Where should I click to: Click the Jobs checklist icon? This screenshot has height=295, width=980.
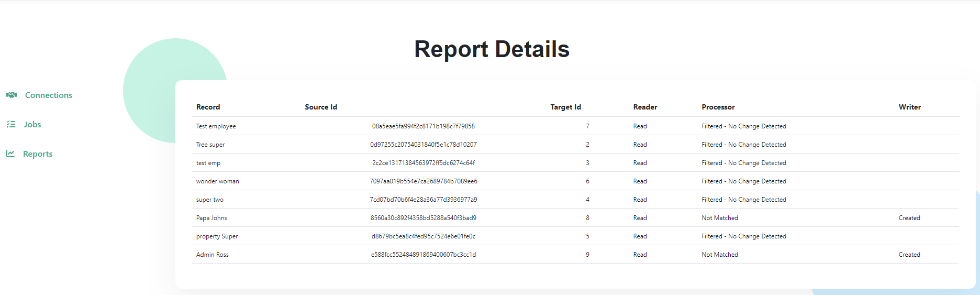(x=10, y=124)
